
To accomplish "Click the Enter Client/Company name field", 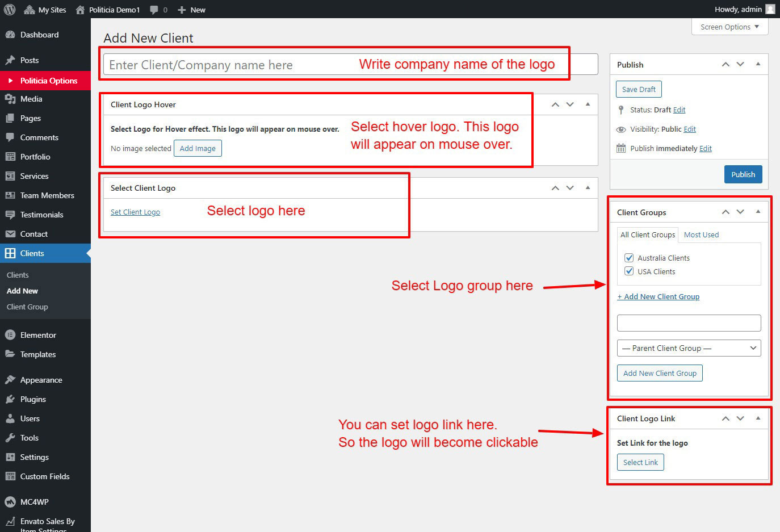I will pos(227,65).
